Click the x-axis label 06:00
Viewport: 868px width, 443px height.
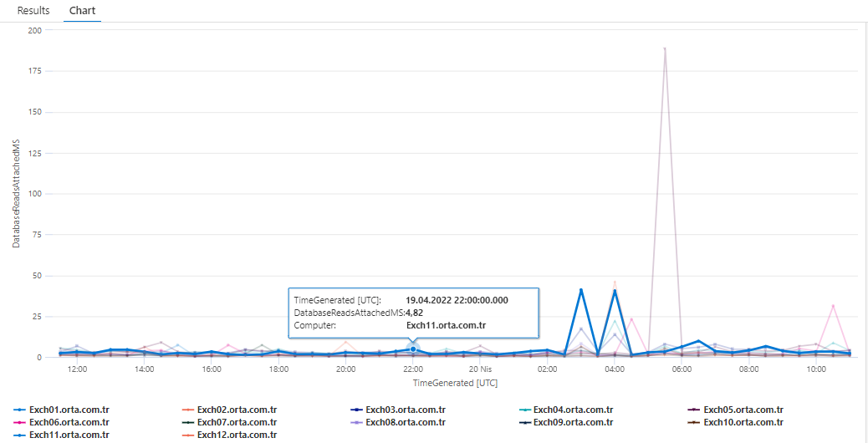pyautogui.click(x=682, y=368)
